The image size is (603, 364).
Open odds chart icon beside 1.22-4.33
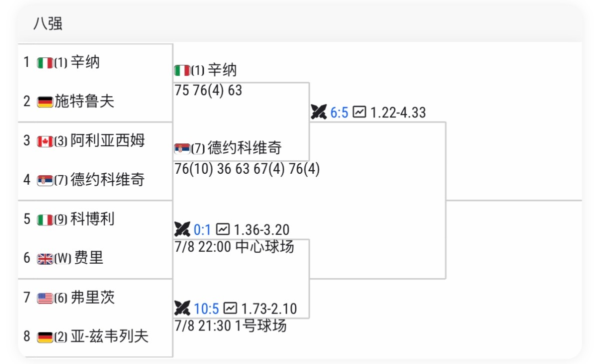click(359, 112)
